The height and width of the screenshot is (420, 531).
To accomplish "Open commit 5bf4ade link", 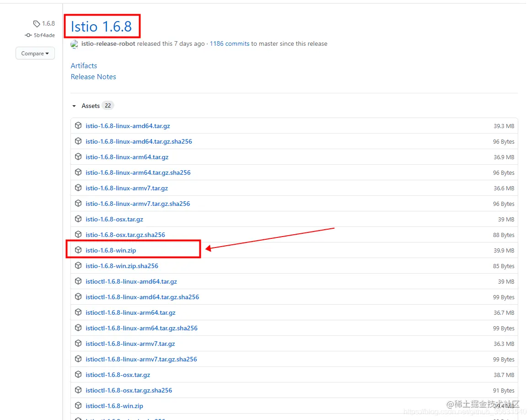I will (44, 35).
